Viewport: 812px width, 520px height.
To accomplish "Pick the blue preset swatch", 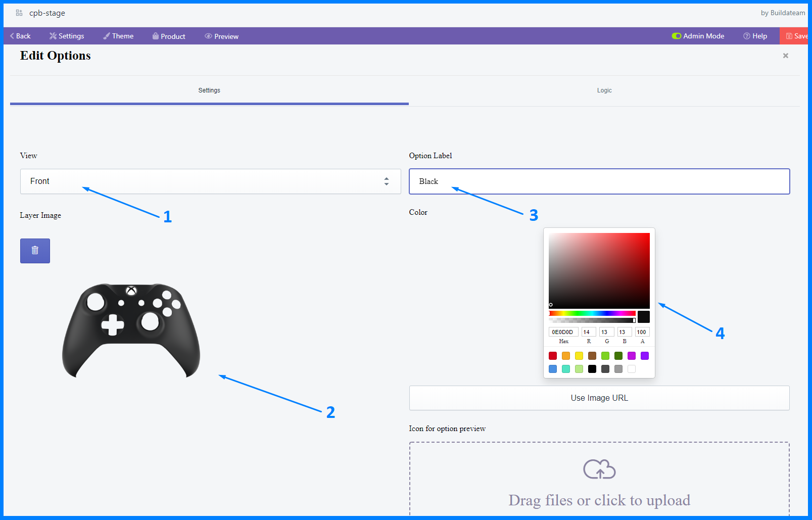I will tap(553, 369).
